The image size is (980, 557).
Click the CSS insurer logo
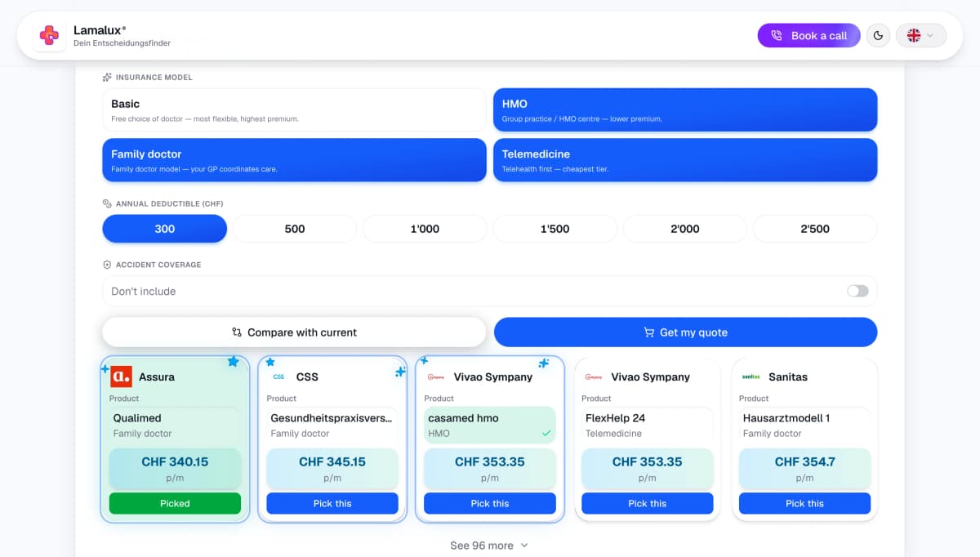tap(278, 377)
